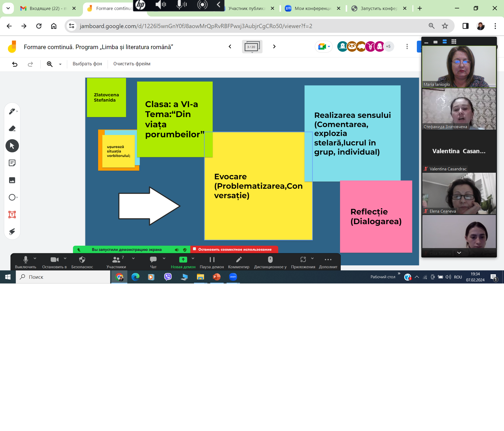Select the Pen tool in Jamboard sidebar
Image resolution: width=504 pixels, height=431 pixels.
(12, 111)
